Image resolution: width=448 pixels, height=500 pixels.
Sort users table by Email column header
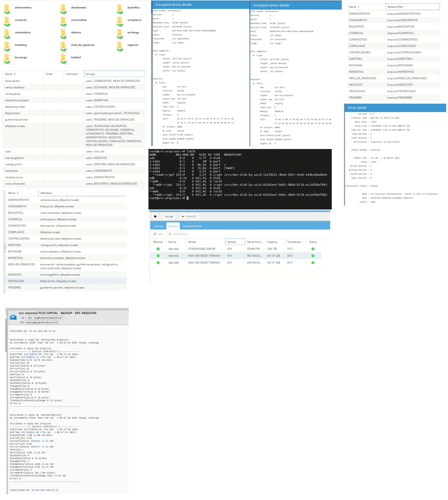pyautogui.click(x=54, y=74)
